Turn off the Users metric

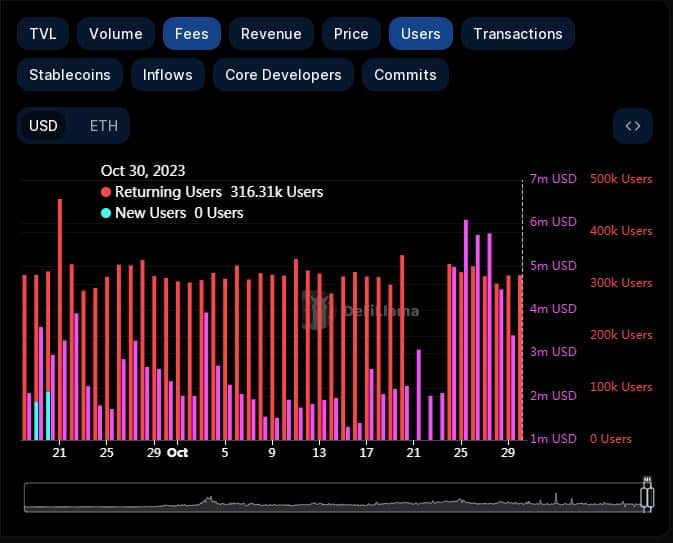pyautogui.click(x=420, y=34)
